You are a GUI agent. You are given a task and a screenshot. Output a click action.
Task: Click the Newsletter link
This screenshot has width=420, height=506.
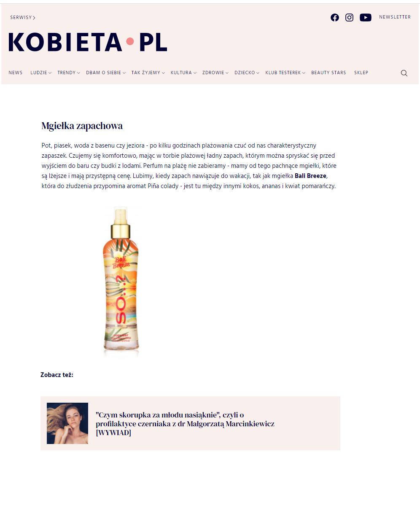[x=395, y=17]
